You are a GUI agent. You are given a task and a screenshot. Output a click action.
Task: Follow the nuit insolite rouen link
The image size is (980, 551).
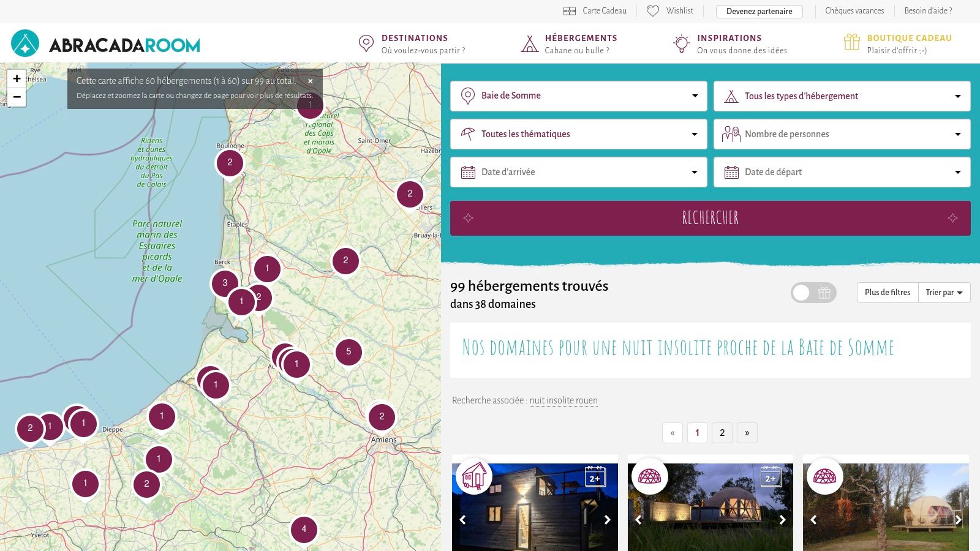(563, 400)
